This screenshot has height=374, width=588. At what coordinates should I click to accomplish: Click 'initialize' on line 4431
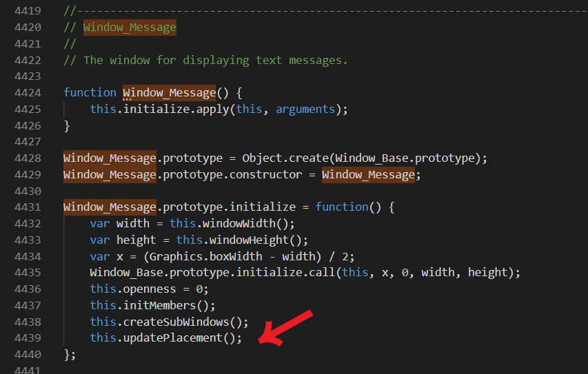(x=262, y=207)
